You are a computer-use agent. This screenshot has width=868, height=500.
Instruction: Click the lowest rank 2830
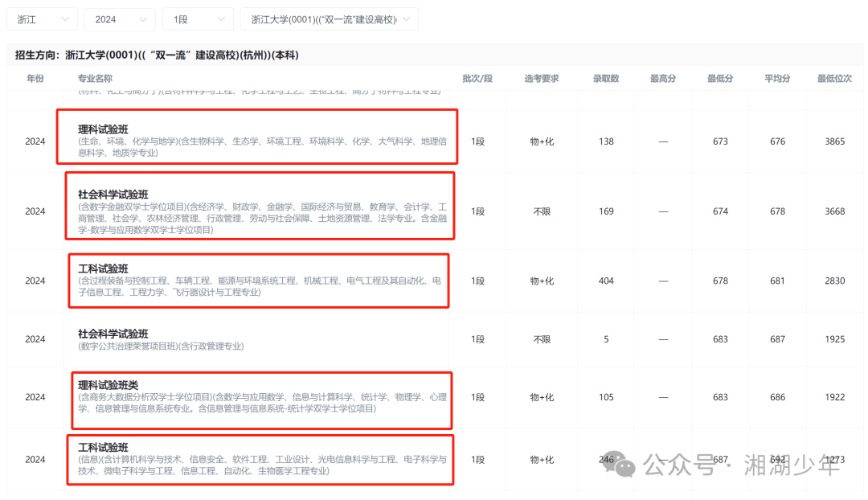click(835, 281)
